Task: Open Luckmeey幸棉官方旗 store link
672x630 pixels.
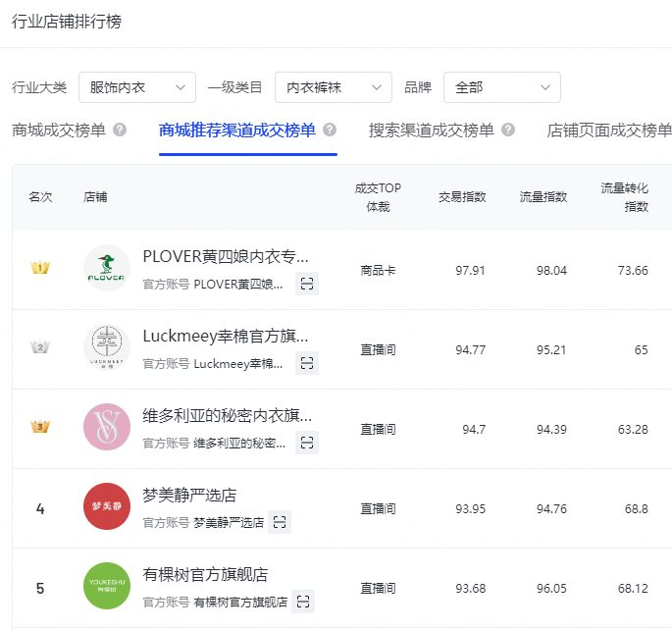Action: (226, 337)
